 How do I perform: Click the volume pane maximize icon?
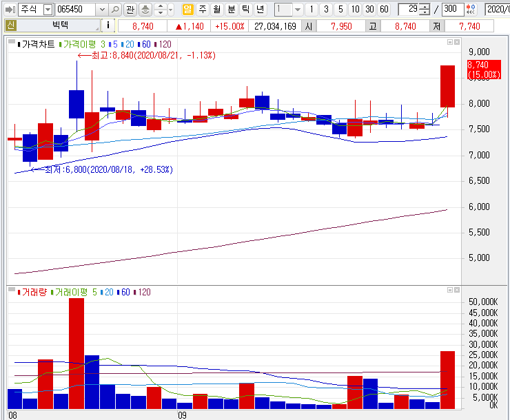(x=450, y=290)
